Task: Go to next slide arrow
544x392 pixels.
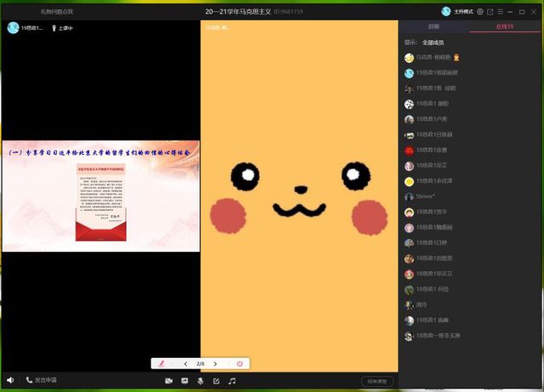Action: 215,364
